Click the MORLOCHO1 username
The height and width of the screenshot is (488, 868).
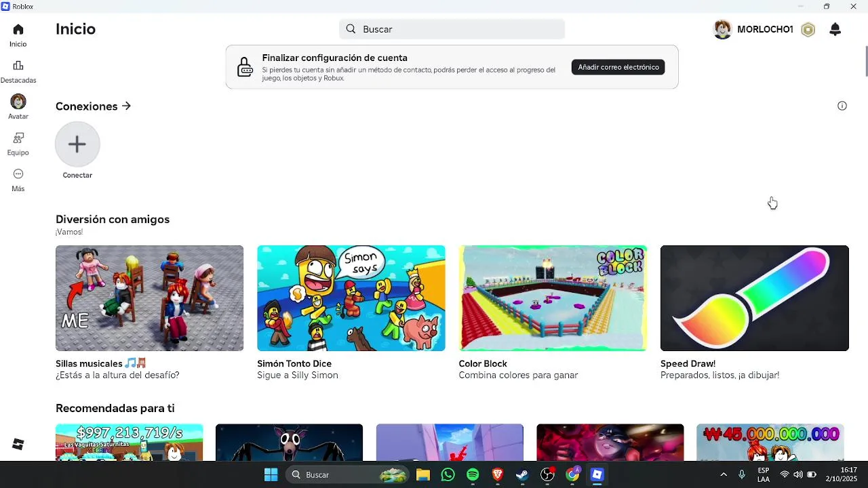click(x=765, y=30)
